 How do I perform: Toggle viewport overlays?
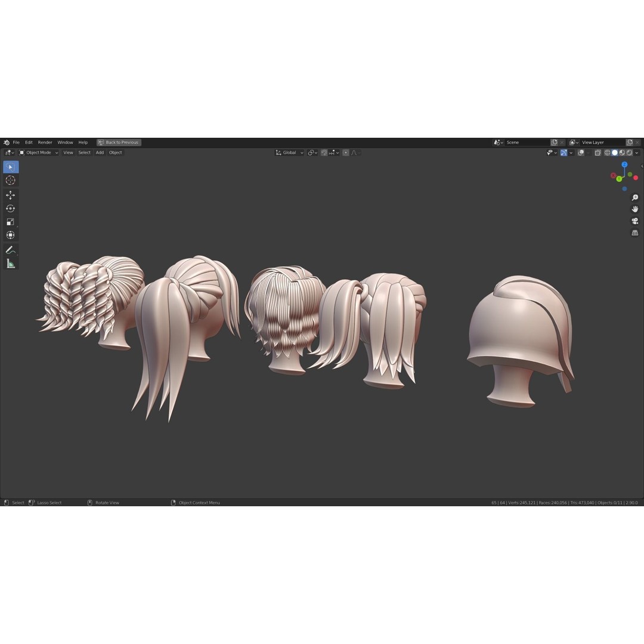point(581,153)
